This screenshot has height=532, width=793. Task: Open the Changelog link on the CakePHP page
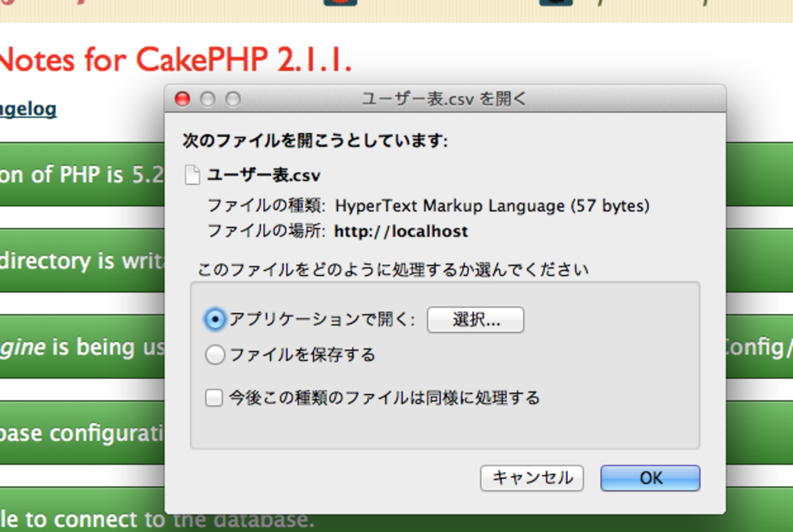28,109
